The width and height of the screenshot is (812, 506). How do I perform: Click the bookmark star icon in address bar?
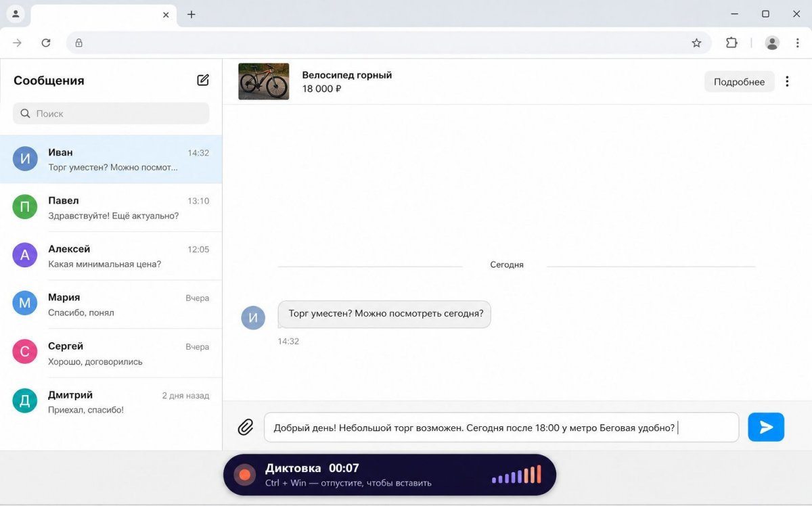click(x=696, y=43)
